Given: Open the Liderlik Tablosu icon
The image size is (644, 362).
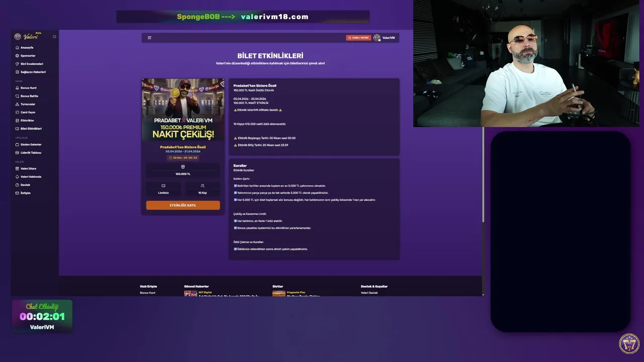Looking at the screenshot, I should point(17,152).
